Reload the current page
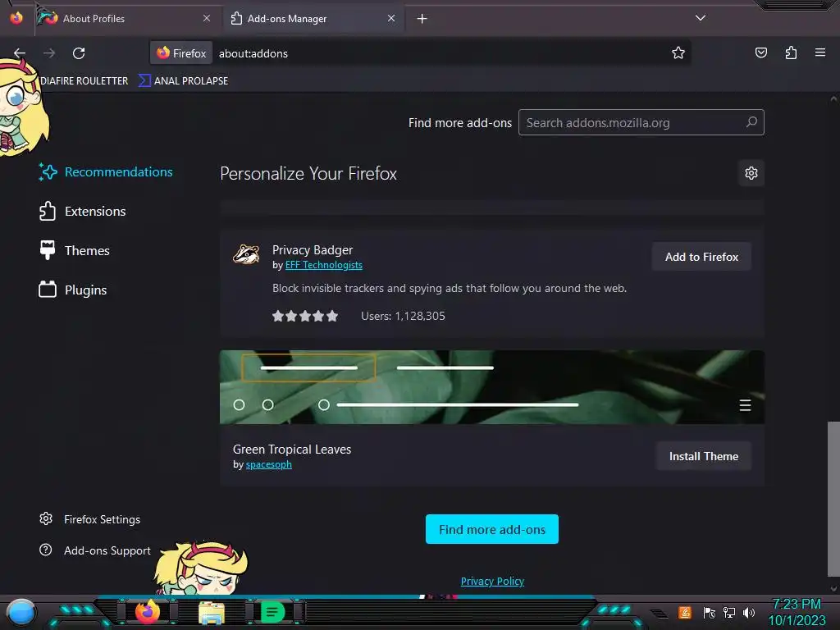 (79, 53)
